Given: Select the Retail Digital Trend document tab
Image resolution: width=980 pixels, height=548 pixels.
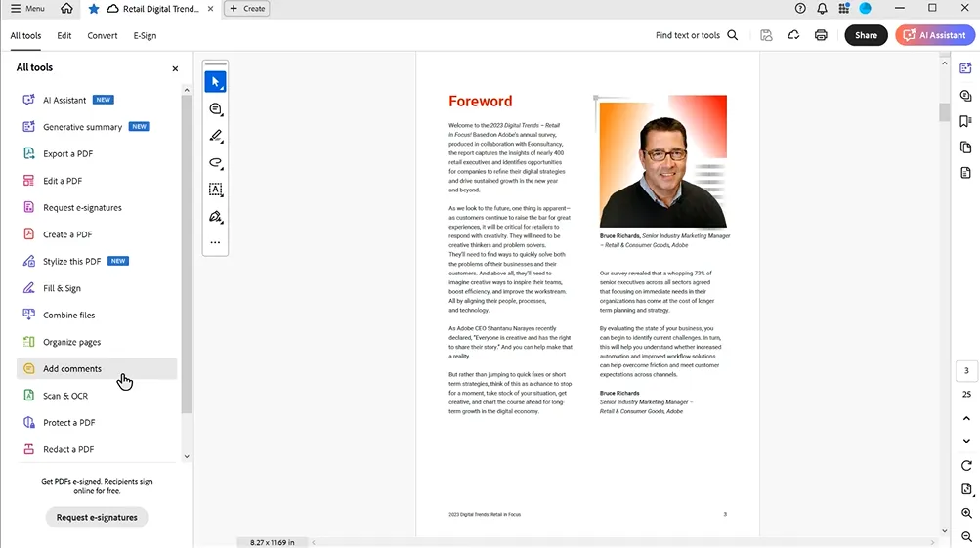Looking at the screenshot, I should point(153,9).
